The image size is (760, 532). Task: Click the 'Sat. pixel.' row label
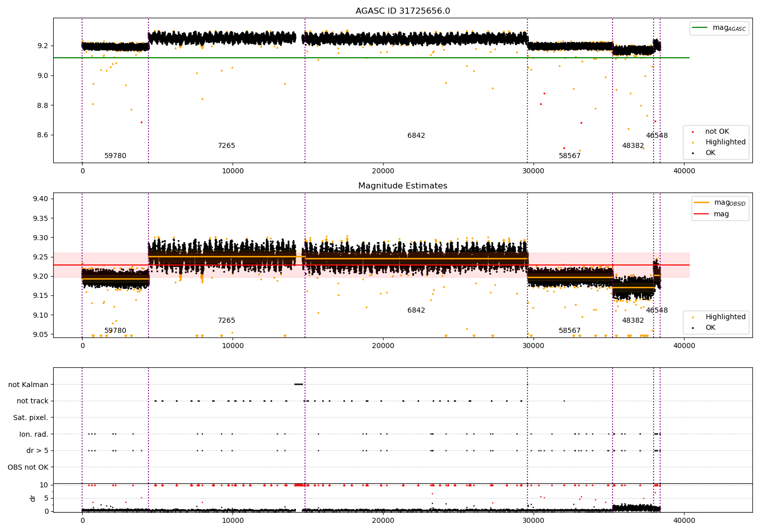(31, 418)
